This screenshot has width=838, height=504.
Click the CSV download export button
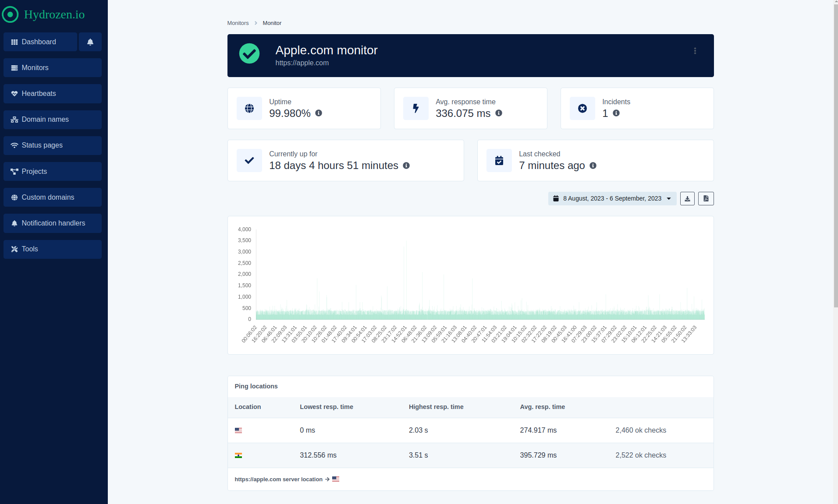click(x=687, y=198)
